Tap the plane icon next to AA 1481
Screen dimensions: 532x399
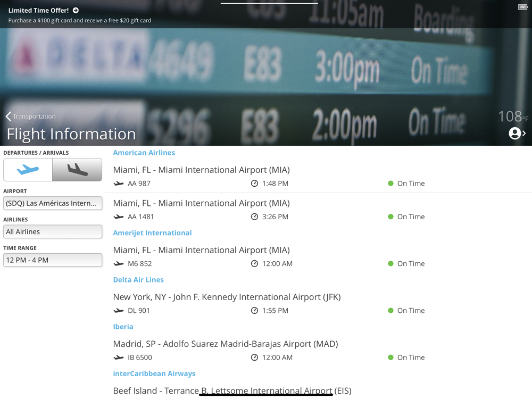pos(119,217)
